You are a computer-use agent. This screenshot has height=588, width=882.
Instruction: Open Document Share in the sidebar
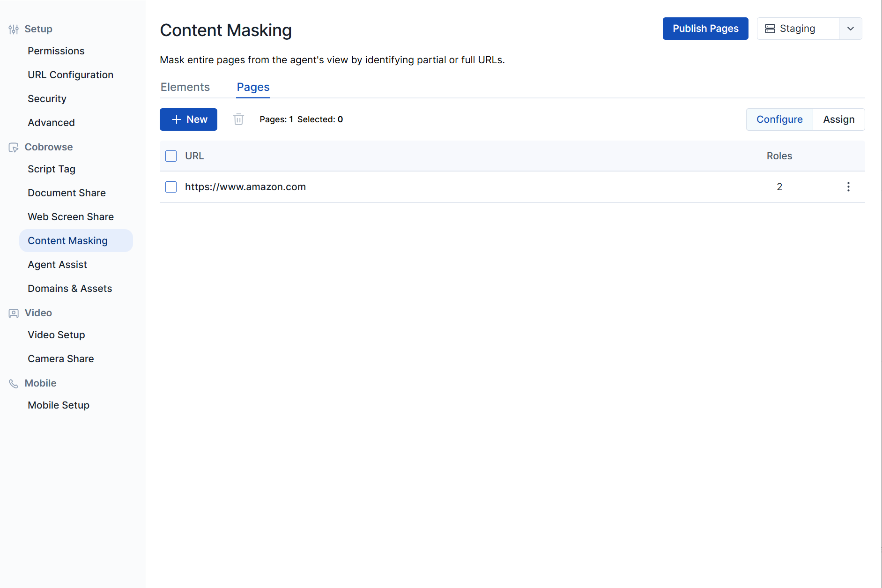coord(67,193)
